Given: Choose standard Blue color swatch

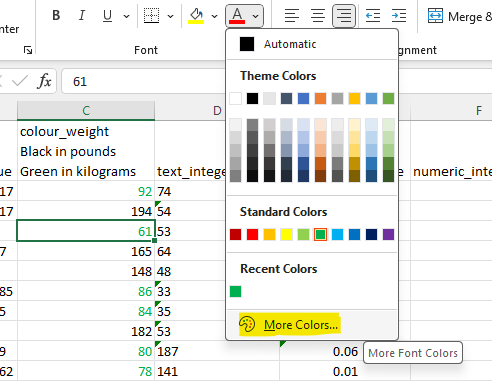Looking at the screenshot, I should tap(354, 235).
